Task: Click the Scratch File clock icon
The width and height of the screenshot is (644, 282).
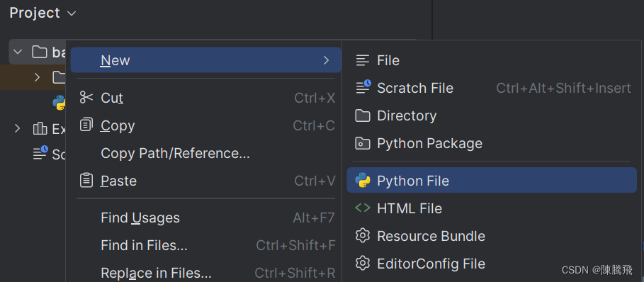Action: [363, 87]
